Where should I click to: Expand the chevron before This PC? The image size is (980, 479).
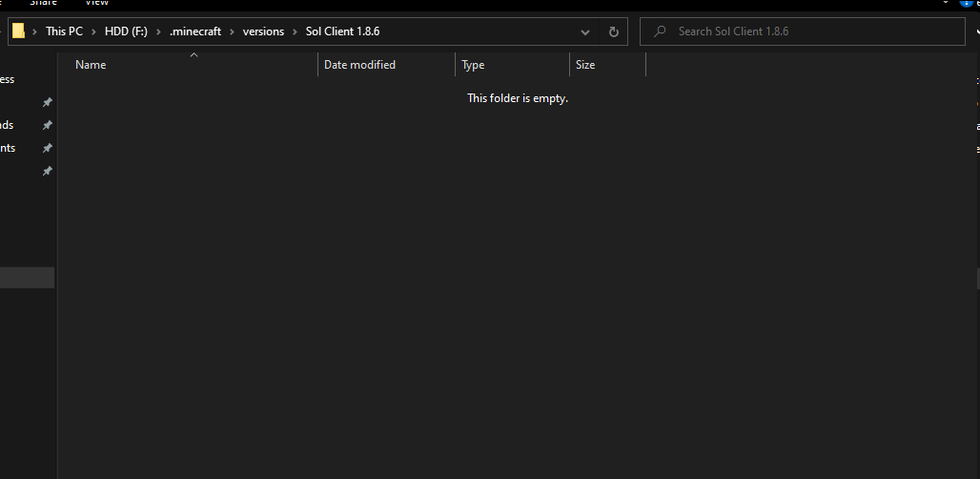(x=35, y=31)
